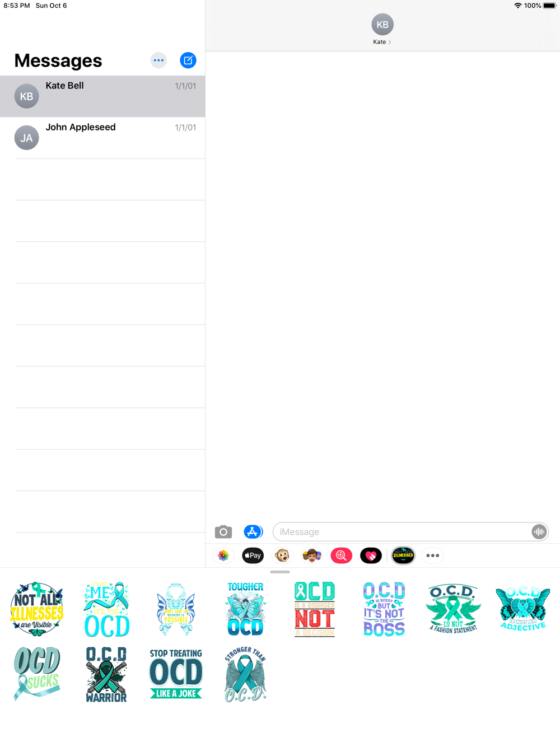This screenshot has width=560, height=747.
Task: Select the pink image search app icon
Action: click(x=341, y=555)
